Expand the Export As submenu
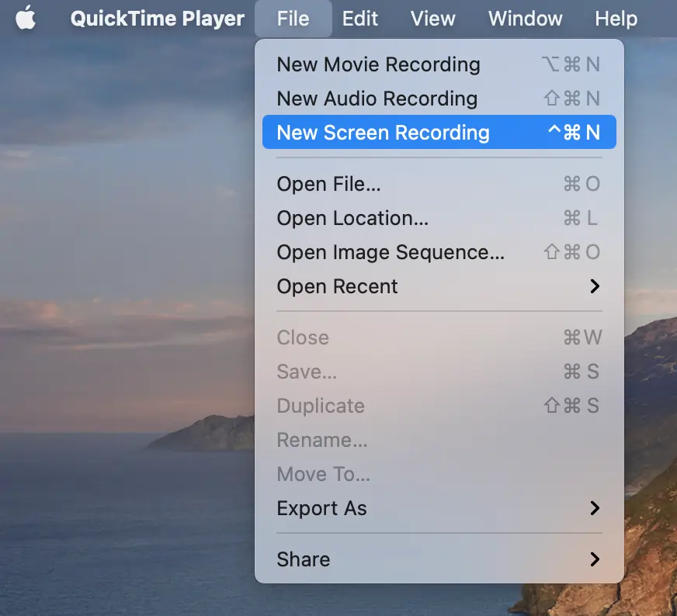677x616 pixels. click(x=439, y=508)
